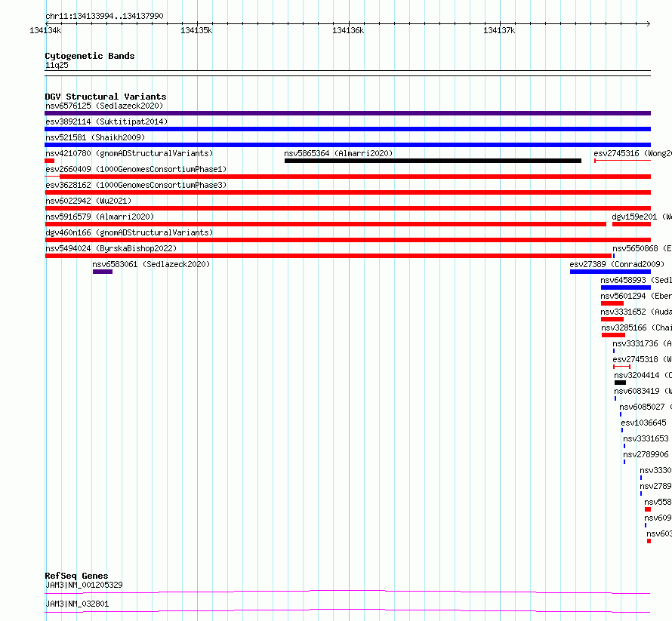
Task: Select the black nsv5865364 (Almarri2020) bar
Action: 433,161
